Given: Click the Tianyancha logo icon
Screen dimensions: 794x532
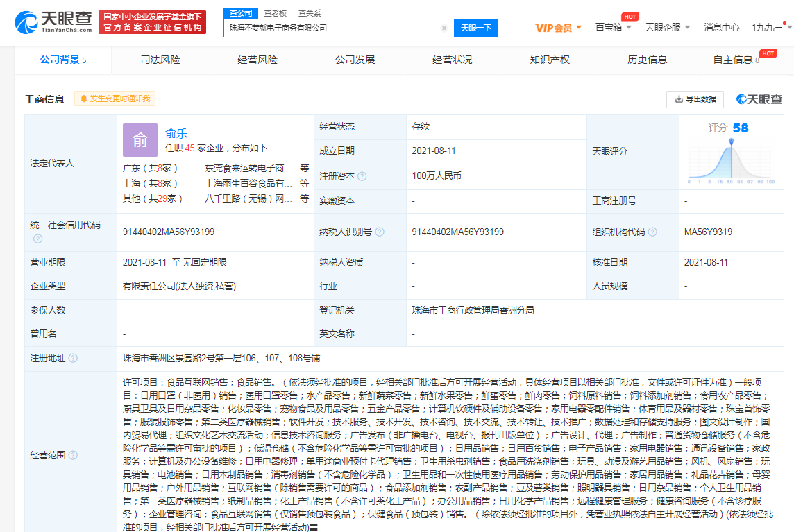Looking at the screenshot, I should (x=25, y=22).
